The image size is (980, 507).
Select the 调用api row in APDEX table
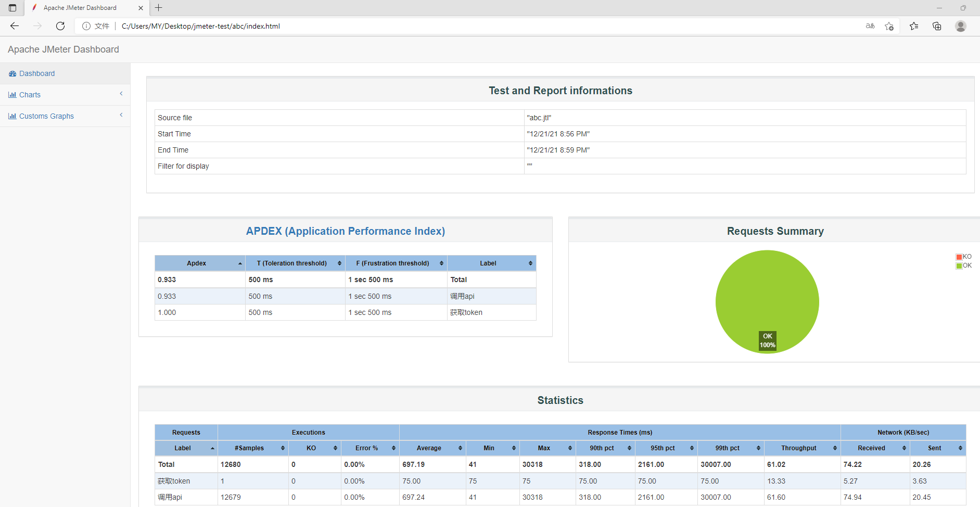click(x=346, y=296)
